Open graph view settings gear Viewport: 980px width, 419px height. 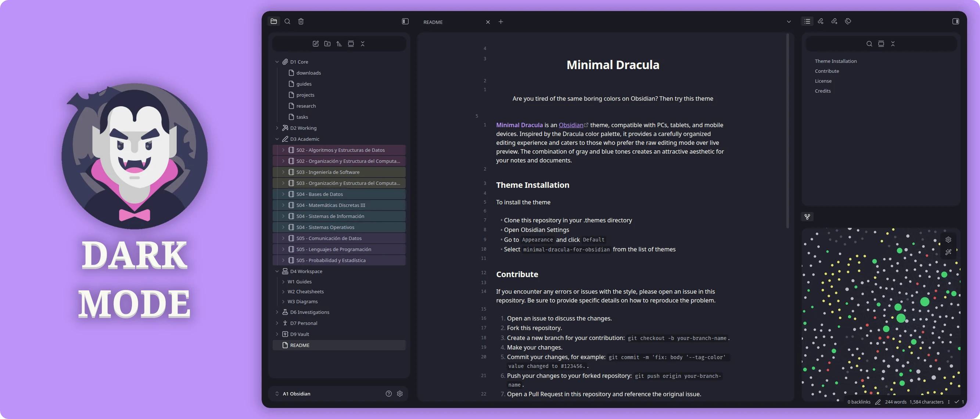coord(948,240)
